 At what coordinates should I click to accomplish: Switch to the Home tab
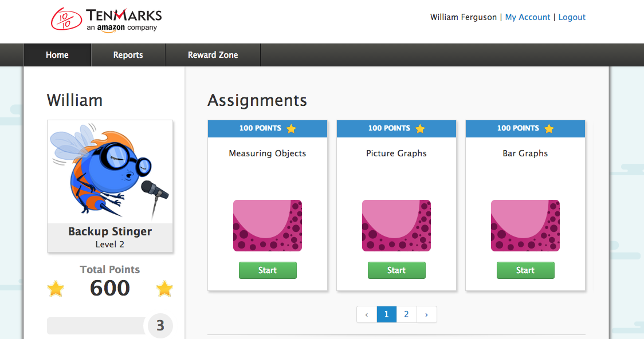pos(57,55)
